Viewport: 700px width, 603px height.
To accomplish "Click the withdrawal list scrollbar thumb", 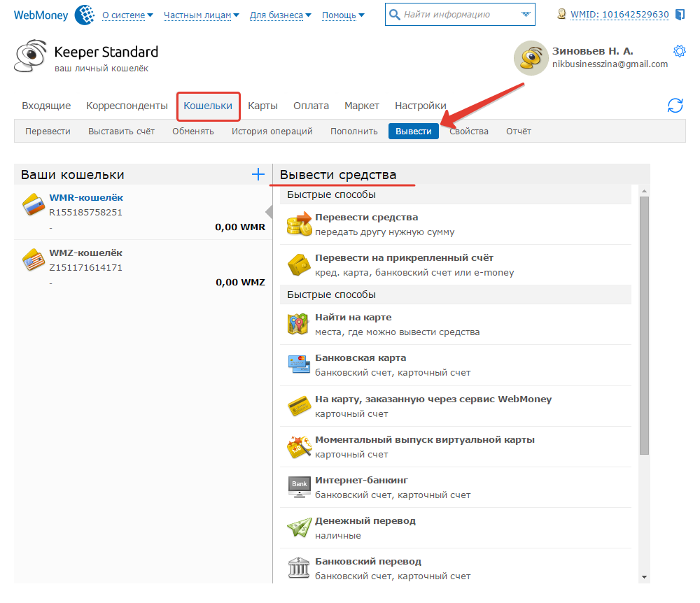I will click(644, 325).
